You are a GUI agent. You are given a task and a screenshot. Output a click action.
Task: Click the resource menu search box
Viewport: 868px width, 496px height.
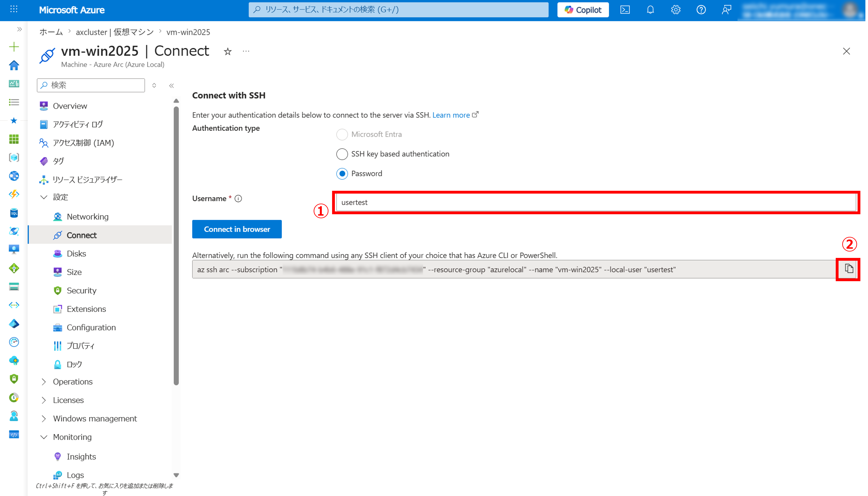[x=91, y=85]
